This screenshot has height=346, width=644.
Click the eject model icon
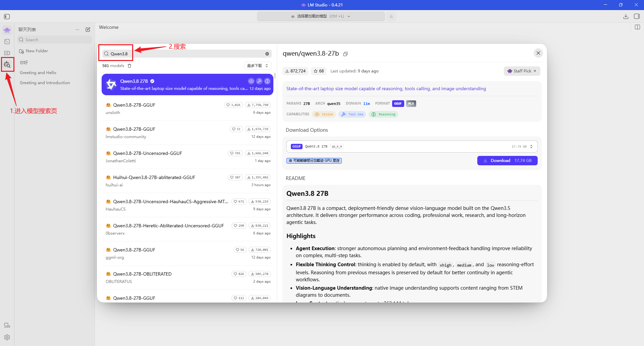(x=391, y=16)
